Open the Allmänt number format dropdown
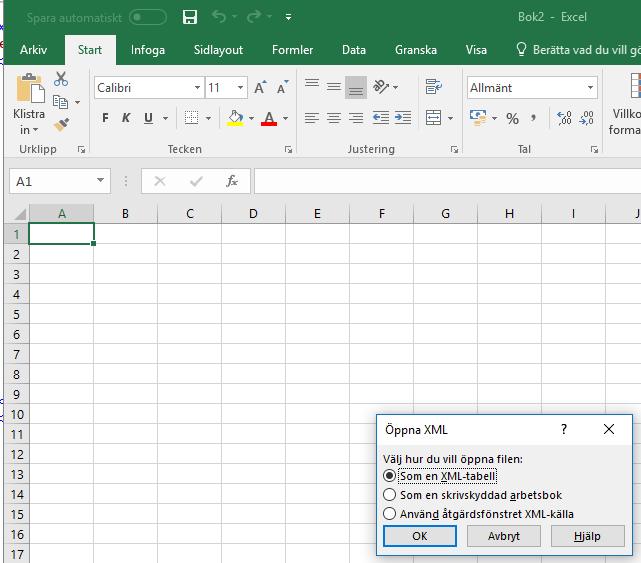 click(590, 87)
